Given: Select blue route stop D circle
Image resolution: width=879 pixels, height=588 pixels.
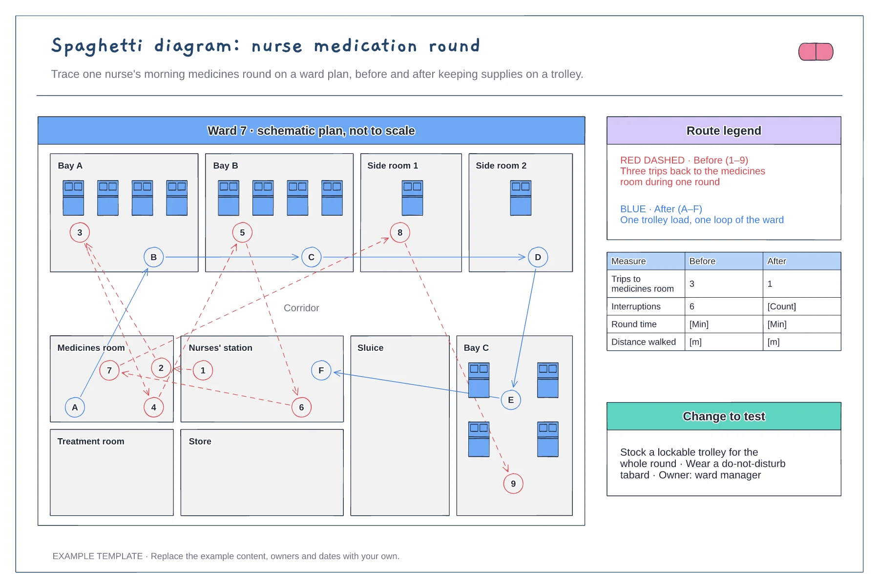Looking at the screenshot, I should pos(538,257).
